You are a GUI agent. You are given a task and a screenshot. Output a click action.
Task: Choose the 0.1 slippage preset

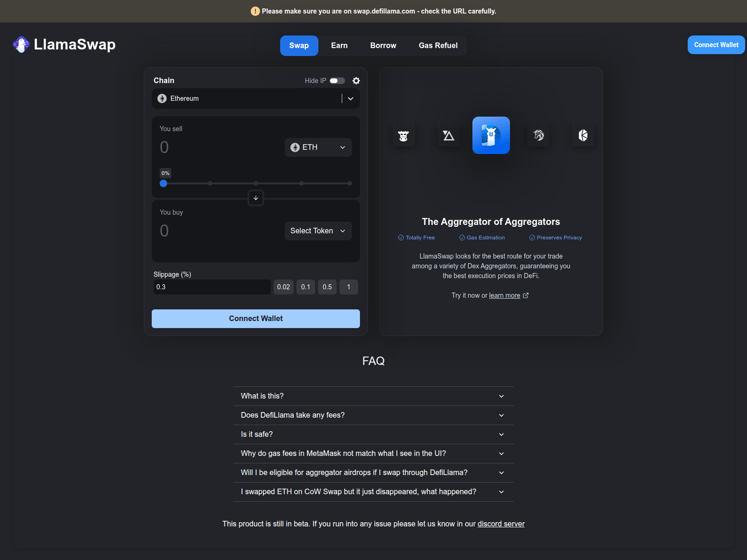306,287
